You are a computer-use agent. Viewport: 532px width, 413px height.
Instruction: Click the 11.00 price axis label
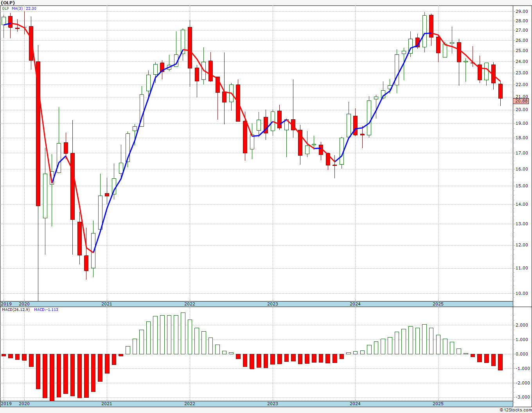[522, 268]
